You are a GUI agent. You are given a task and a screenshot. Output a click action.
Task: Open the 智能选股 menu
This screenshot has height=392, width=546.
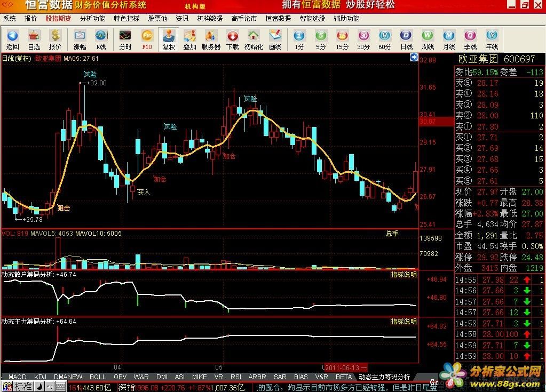(312, 19)
